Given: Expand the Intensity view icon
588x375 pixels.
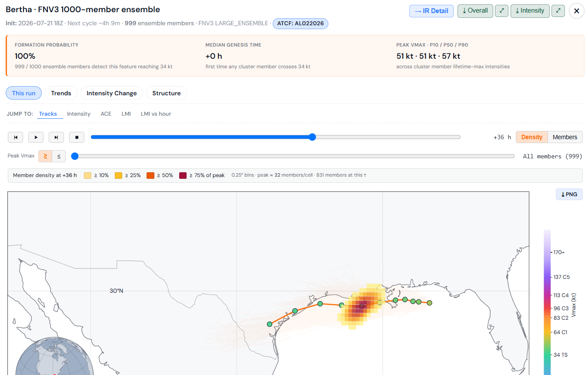Looking at the screenshot, I should tap(558, 11).
